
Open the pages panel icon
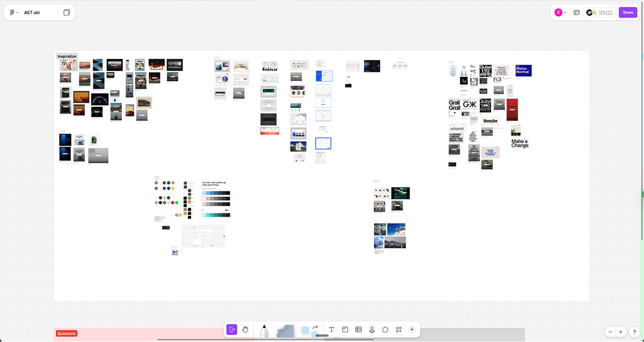coord(67,12)
